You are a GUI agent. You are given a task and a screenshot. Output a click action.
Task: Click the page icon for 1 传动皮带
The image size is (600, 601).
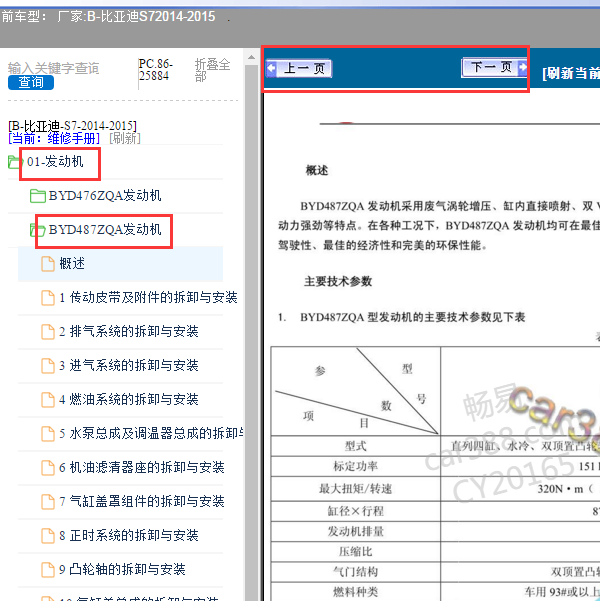[48, 298]
